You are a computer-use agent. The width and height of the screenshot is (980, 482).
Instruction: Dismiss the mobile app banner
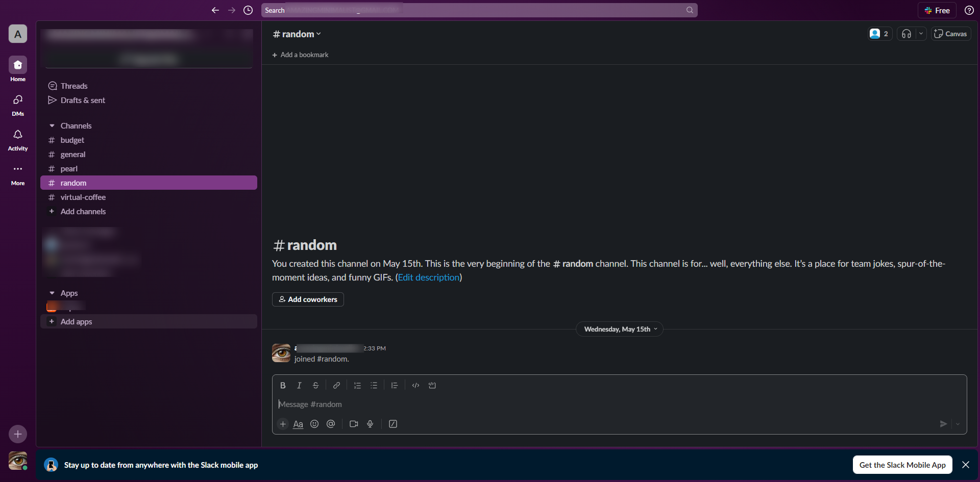(966, 465)
